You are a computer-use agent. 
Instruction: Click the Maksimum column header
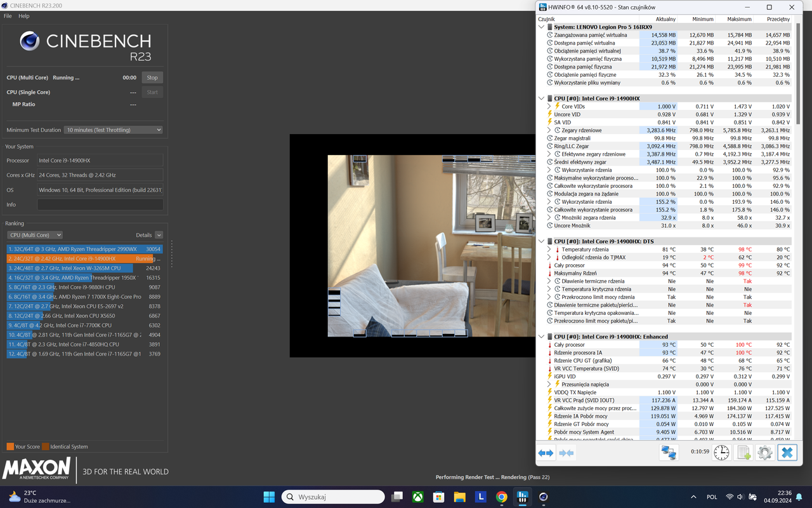740,19
